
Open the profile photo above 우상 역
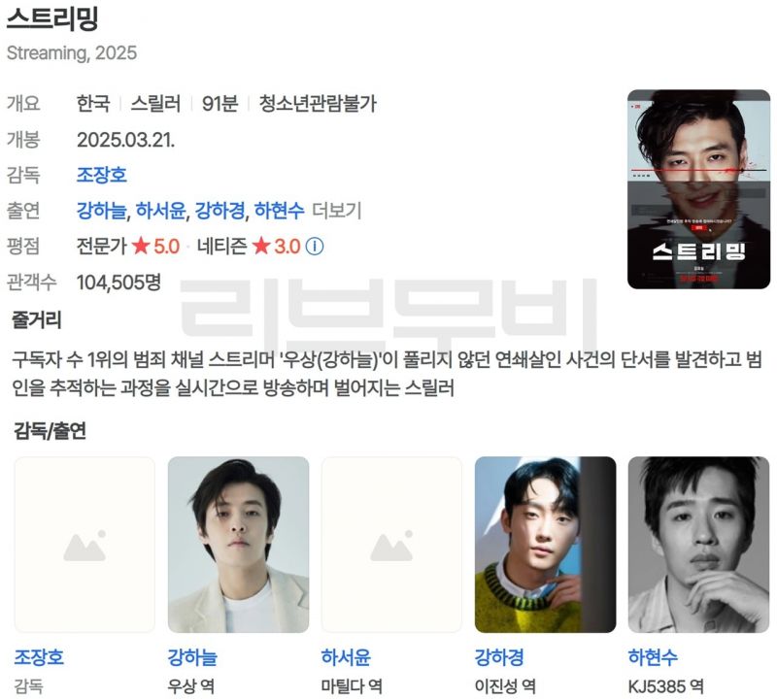[238, 545]
